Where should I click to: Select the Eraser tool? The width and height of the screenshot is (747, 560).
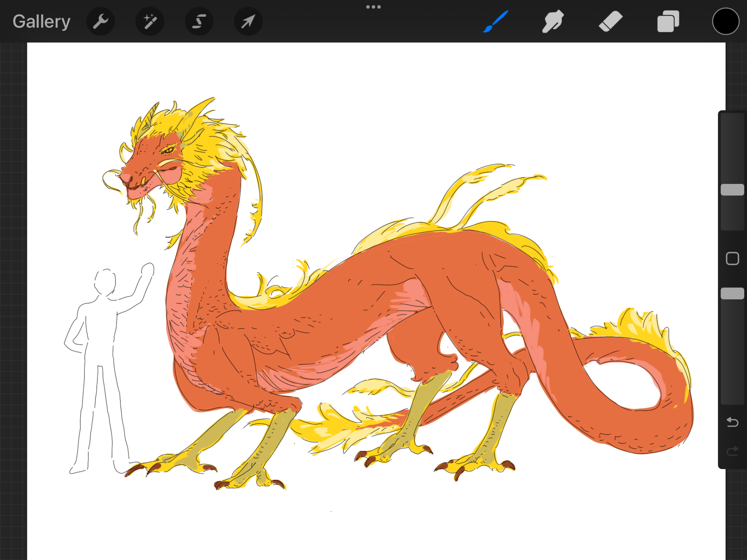pyautogui.click(x=610, y=21)
